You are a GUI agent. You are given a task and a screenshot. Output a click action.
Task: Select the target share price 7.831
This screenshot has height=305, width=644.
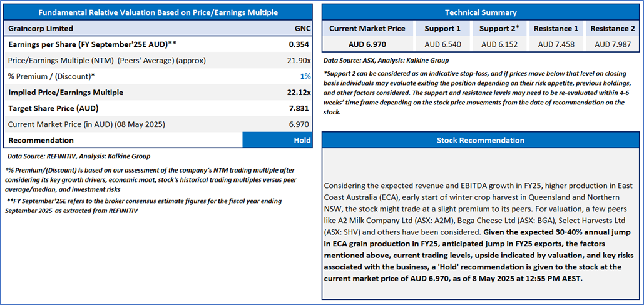(299, 108)
